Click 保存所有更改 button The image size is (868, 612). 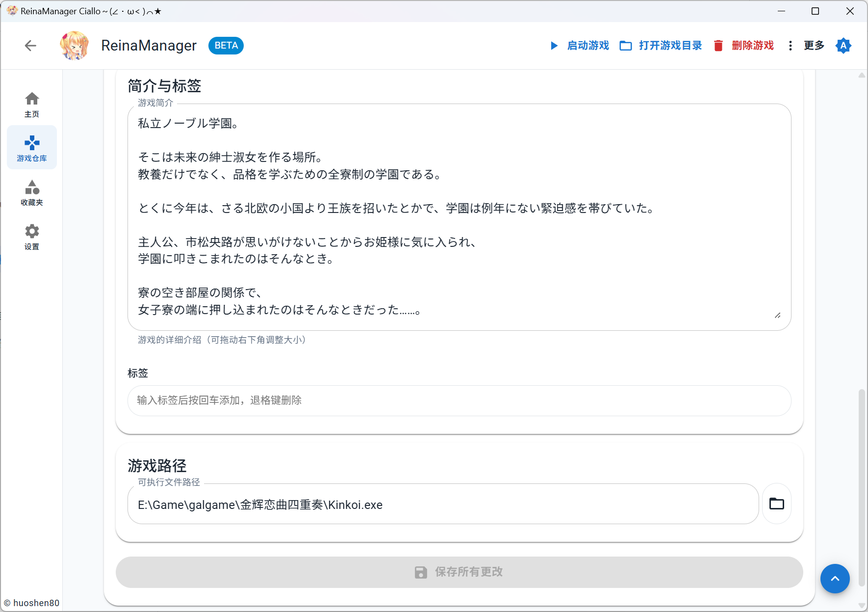[x=459, y=572]
